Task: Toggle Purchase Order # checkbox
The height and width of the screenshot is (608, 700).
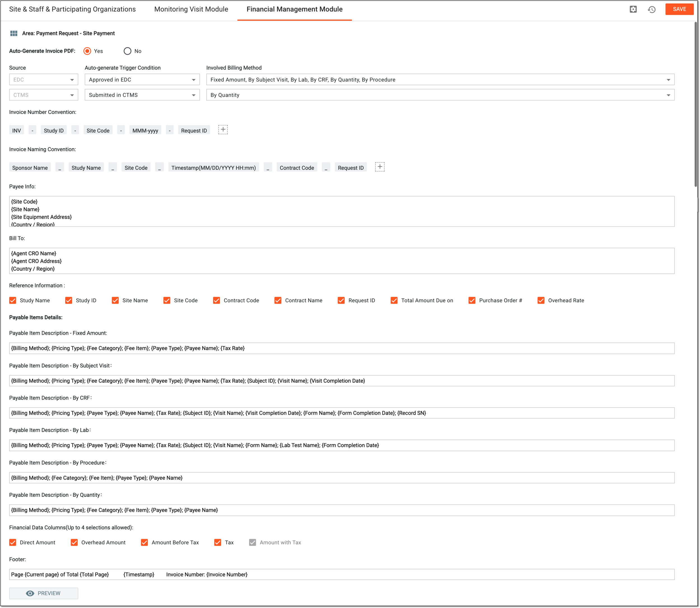Action: [472, 300]
